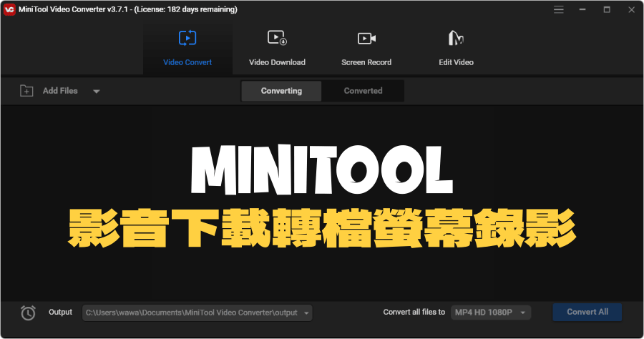Expand the output folder dropdown arrow
The width and height of the screenshot is (644, 339).
(x=306, y=313)
